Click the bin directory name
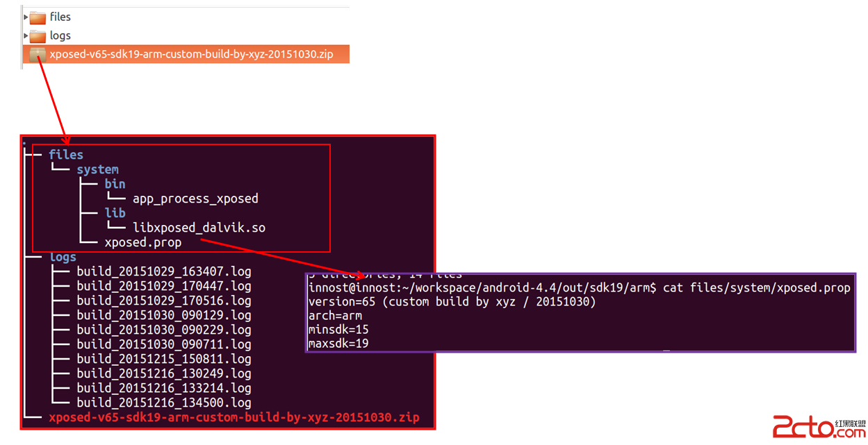 [x=115, y=184]
